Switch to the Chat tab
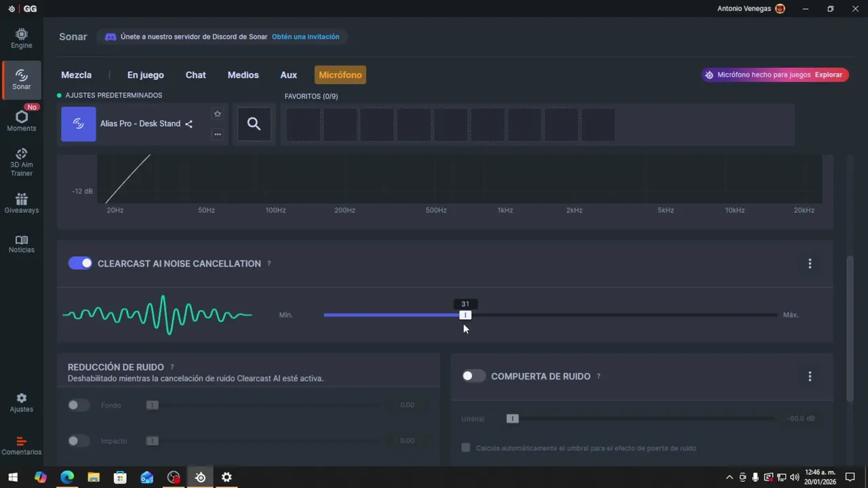The image size is (868, 488). tap(195, 75)
